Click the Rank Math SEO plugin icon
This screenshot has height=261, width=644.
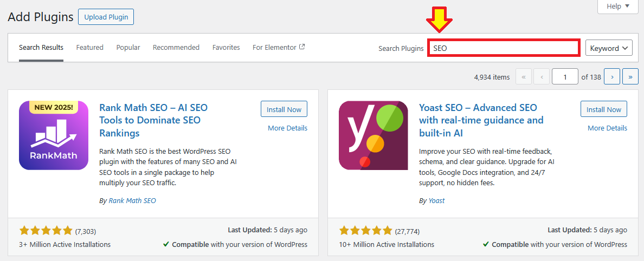[54, 135]
